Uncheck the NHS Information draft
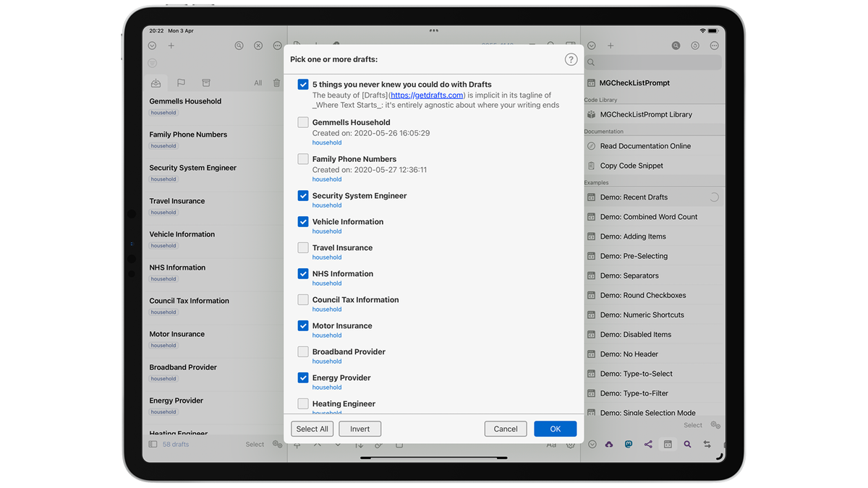 pos(302,273)
